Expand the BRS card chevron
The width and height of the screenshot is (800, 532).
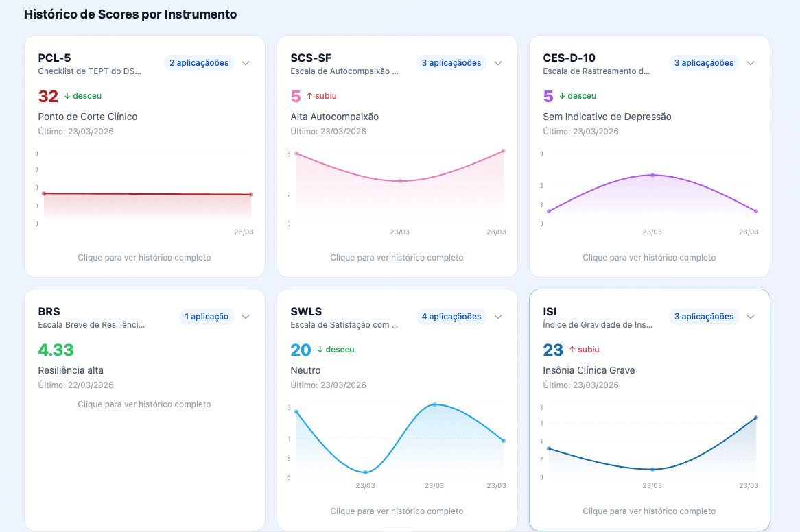tap(246, 316)
